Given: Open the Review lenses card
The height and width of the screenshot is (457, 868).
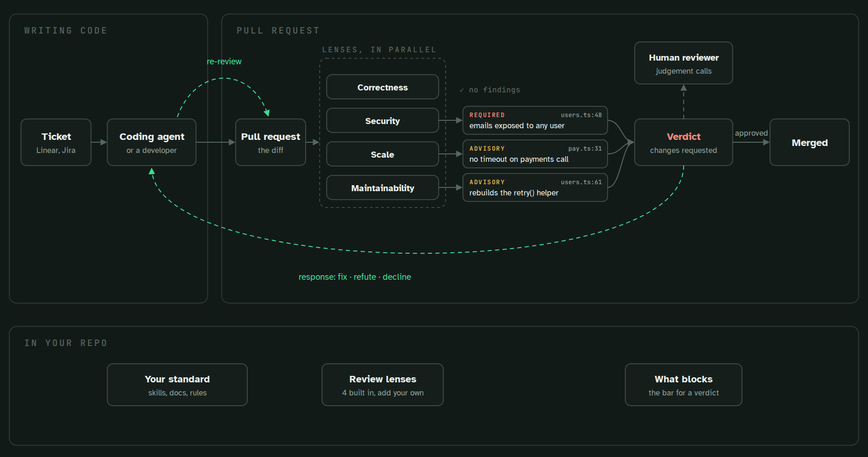Looking at the screenshot, I should tap(383, 385).
